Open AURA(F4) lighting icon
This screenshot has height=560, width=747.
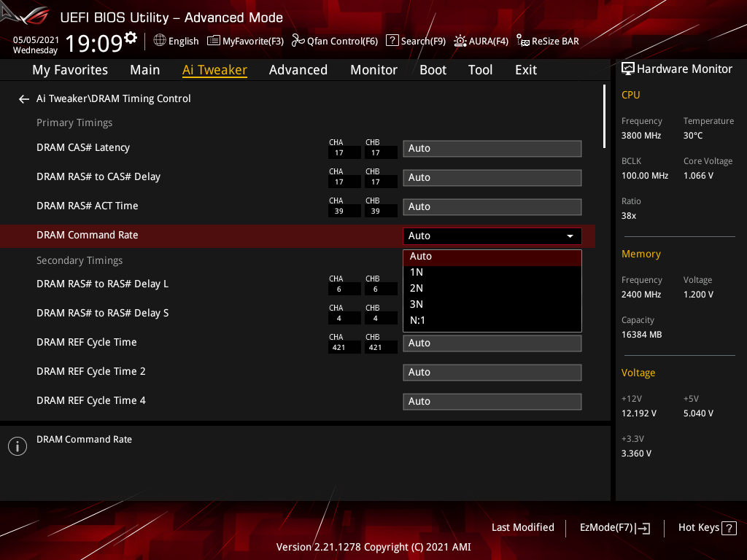460,41
